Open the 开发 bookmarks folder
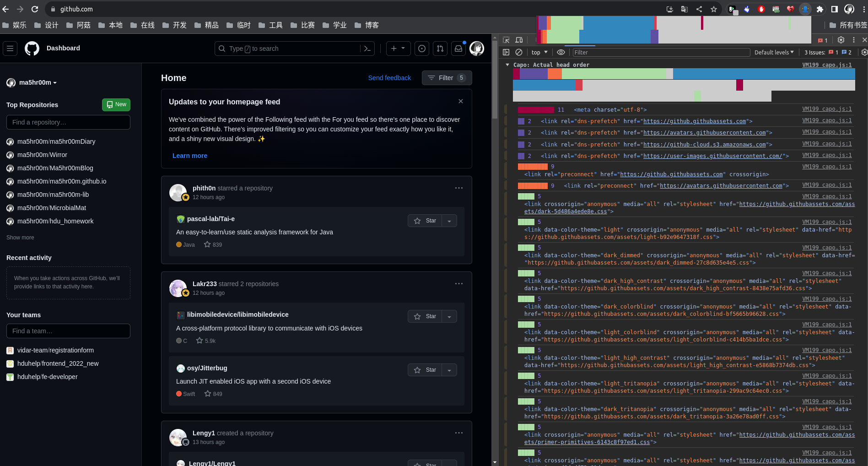 [x=175, y=25]
